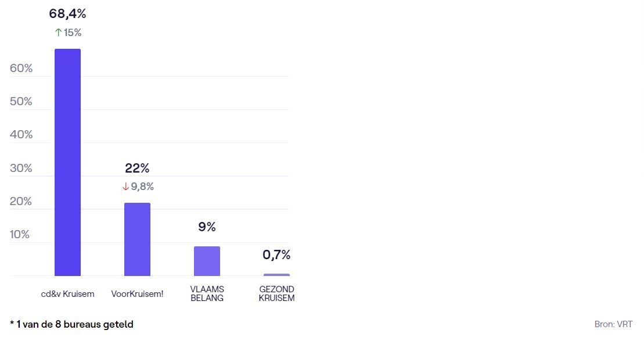Click the bureaus geteld footnote
The width and height of the screenshot is (644, 337).
(71, 324)
